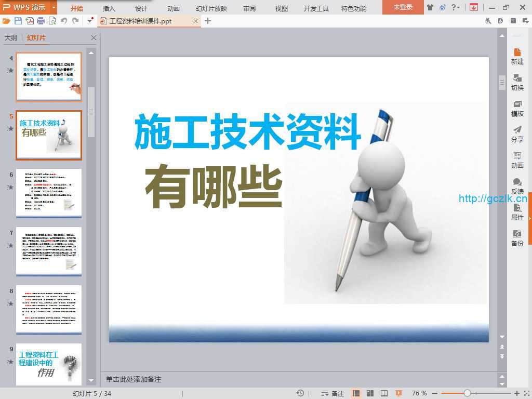
Task: Open the quick access toolbar customize dropdown
Action: [90, 21]
